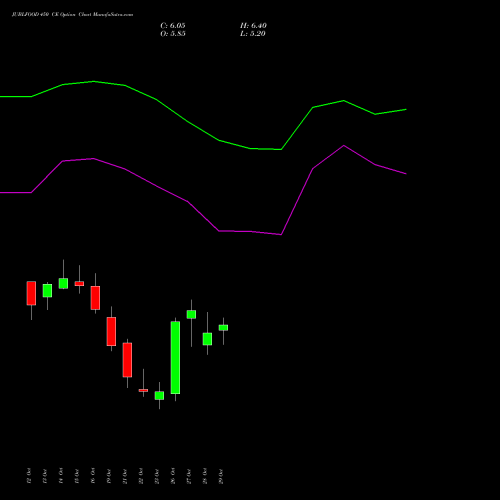This screenshot has height=500, width=500.
Task: Click the open value 'O: 5.85'
Action: click(x=173, y=34)
